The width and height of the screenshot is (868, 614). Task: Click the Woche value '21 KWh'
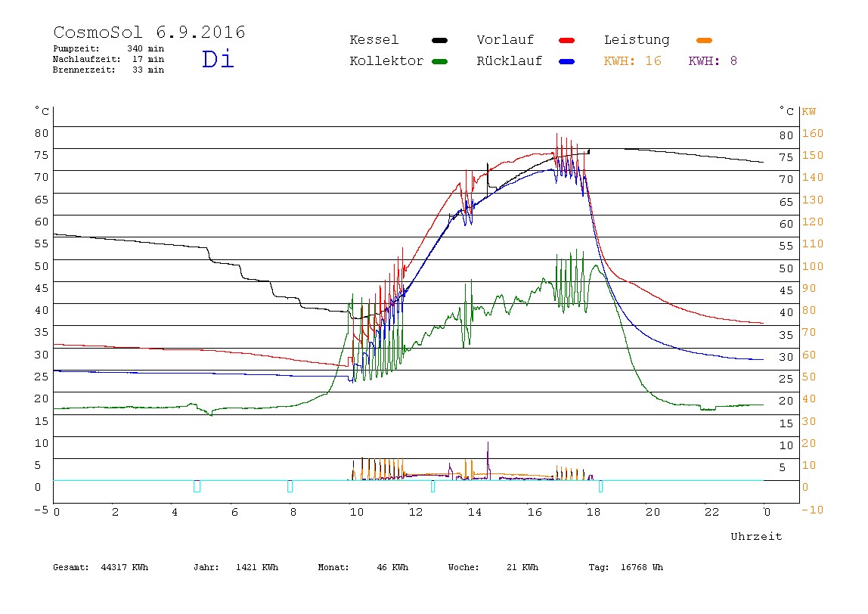(x=522, y=567)
